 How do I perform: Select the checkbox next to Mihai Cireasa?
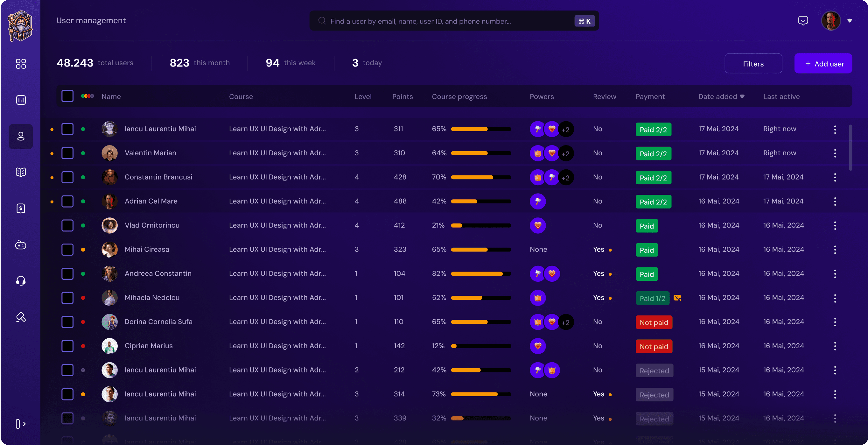coord(67,250)
